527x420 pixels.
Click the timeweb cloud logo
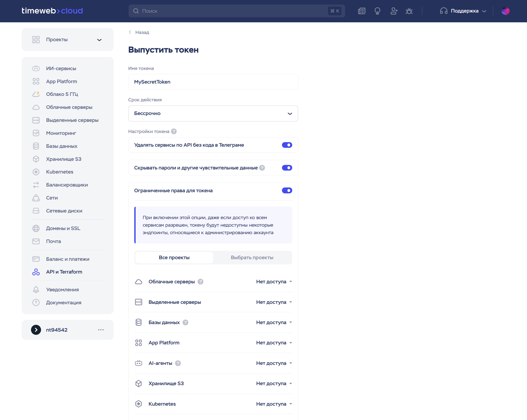tap(52, 11)
